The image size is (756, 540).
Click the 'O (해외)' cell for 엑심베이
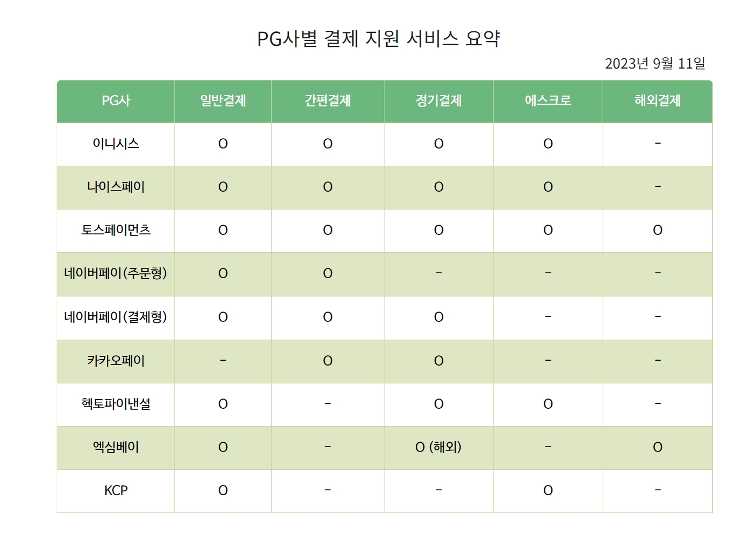point(438,447)
